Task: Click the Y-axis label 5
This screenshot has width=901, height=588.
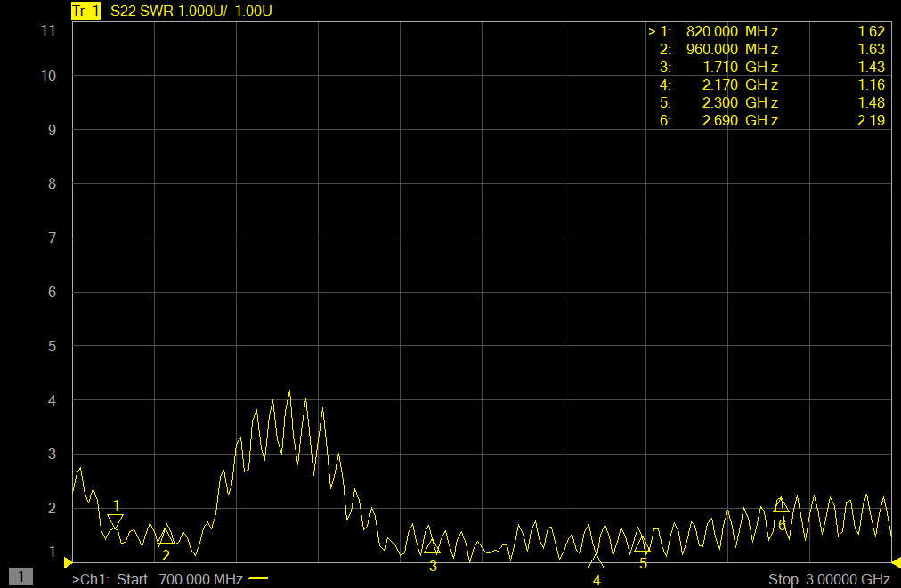Action: pos(53,346)
